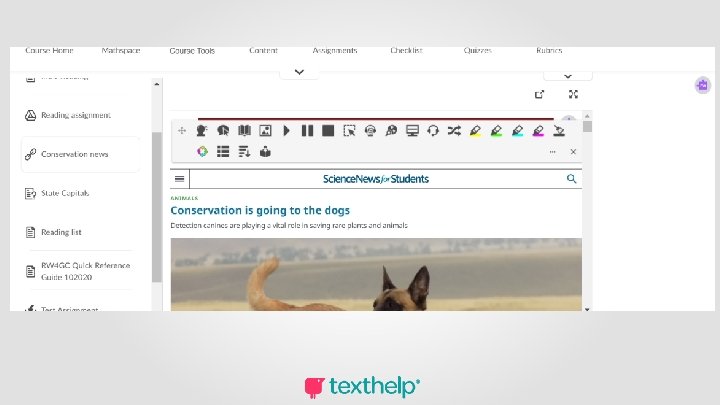The width and height of the screenshot is (720, 405).
Task: Click the Simplify page sort icon
Action: pyautogui.click(x=244, y=152)
